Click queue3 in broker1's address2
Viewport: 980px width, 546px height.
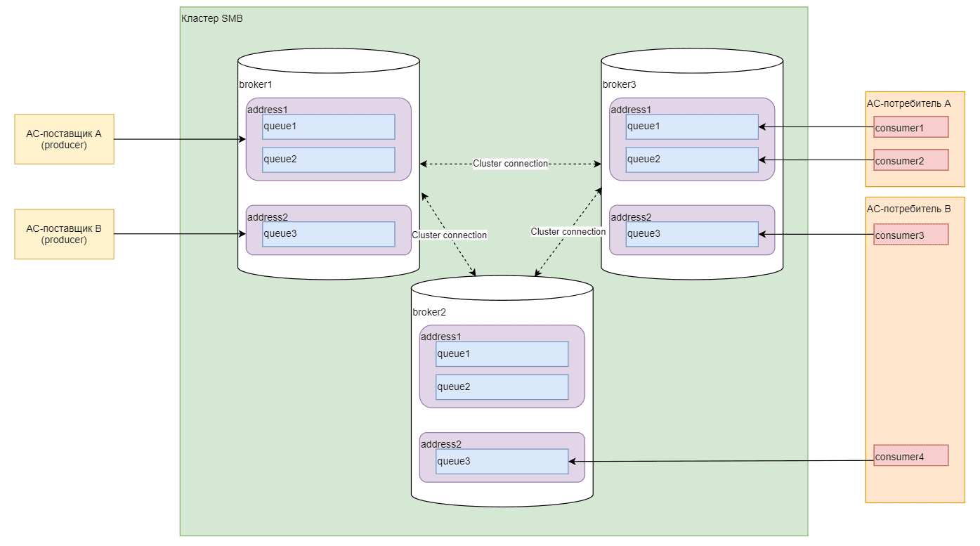[x=328, y=234]
